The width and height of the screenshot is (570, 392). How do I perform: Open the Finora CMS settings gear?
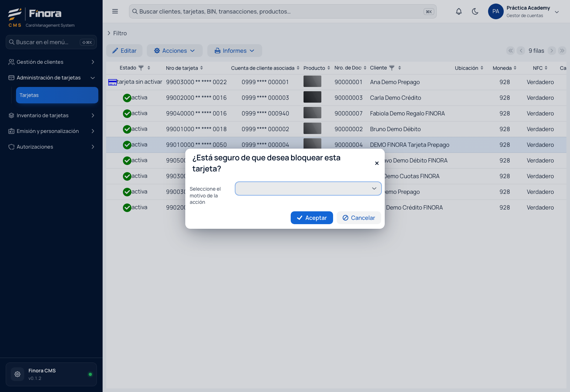pyautogui.click(x=17, y=374)
